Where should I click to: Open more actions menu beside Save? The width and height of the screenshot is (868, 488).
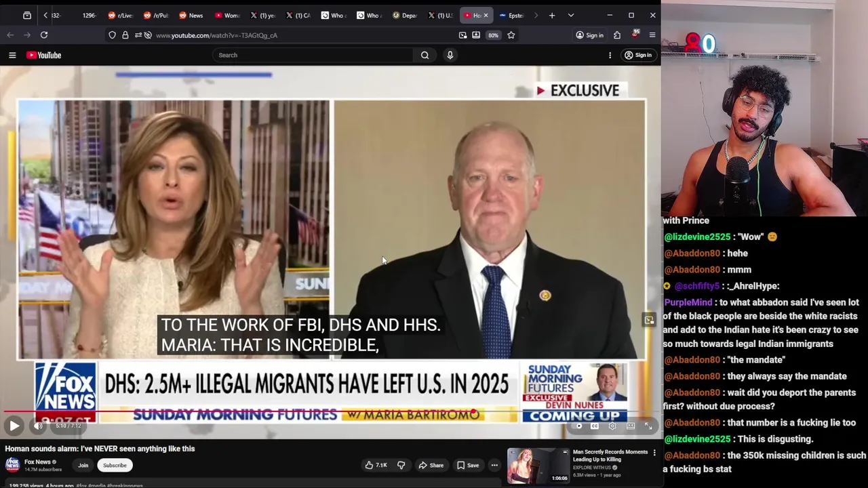pos(494,465)
